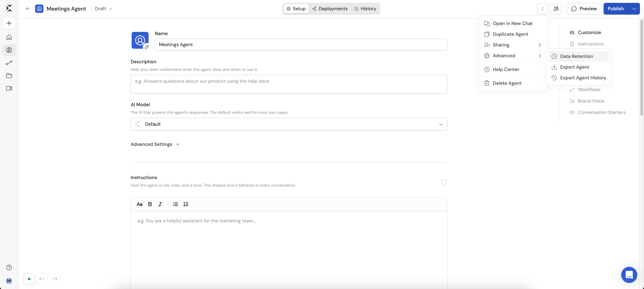
Task: Expand the Sharing submenu
Action: [x=513, y=45]
